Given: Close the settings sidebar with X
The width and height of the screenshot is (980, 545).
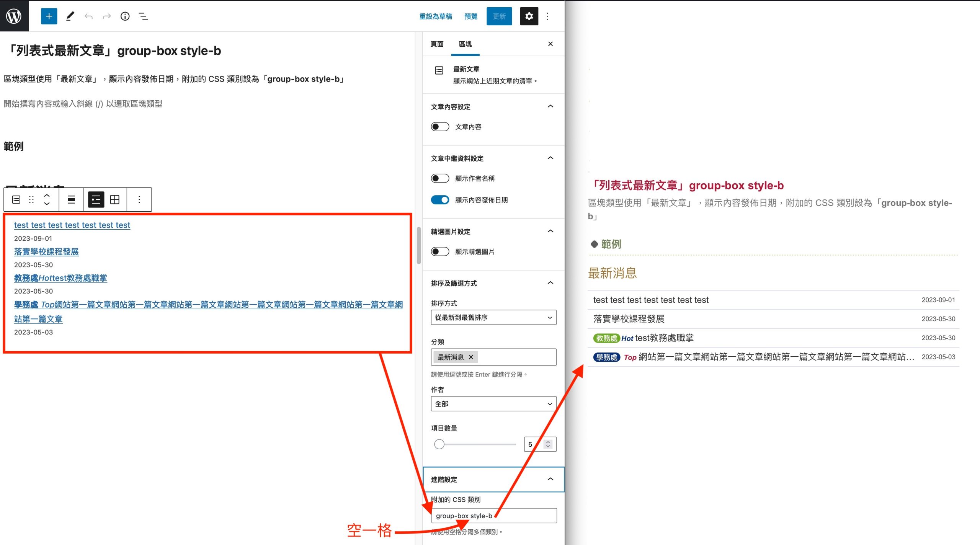Looking at the screenshot, I should pos(550,44).
